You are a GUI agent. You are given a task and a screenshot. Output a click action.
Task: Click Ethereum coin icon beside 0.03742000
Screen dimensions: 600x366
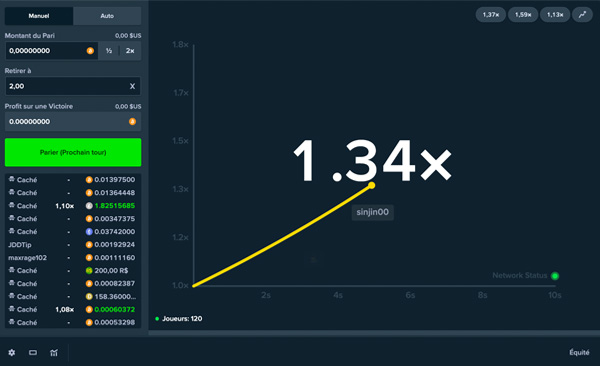[x=89, y=232]
